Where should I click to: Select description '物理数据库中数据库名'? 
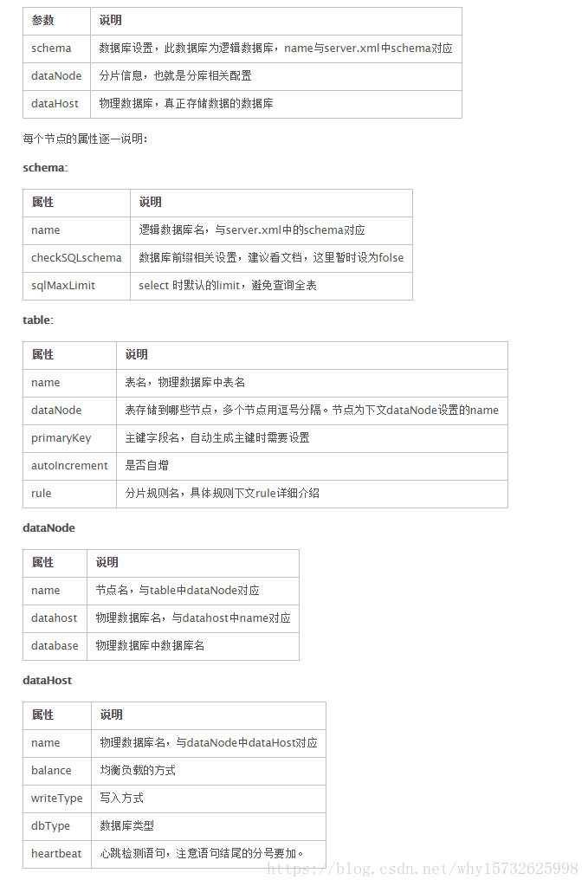tap(150, 646)
